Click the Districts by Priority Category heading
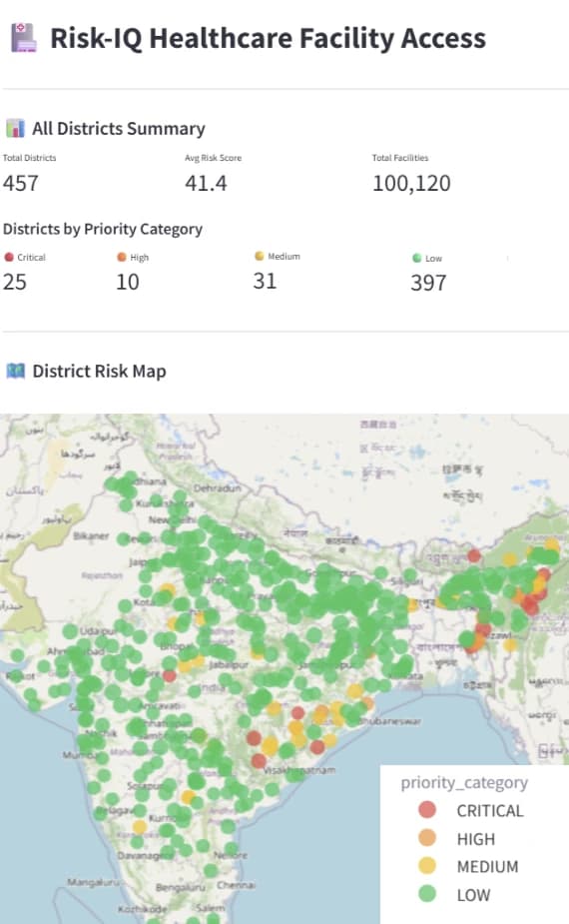This screenshot has width=569, height=924. [103, 229]
